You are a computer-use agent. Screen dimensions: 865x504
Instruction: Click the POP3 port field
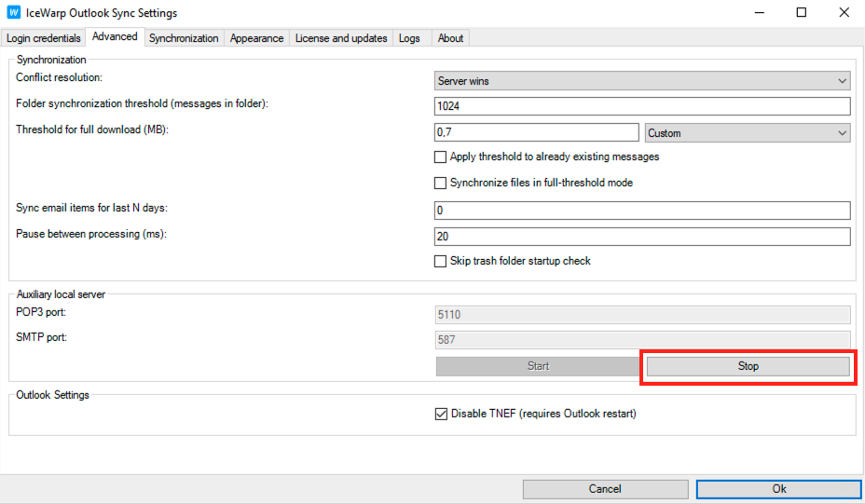pos(642,314)
